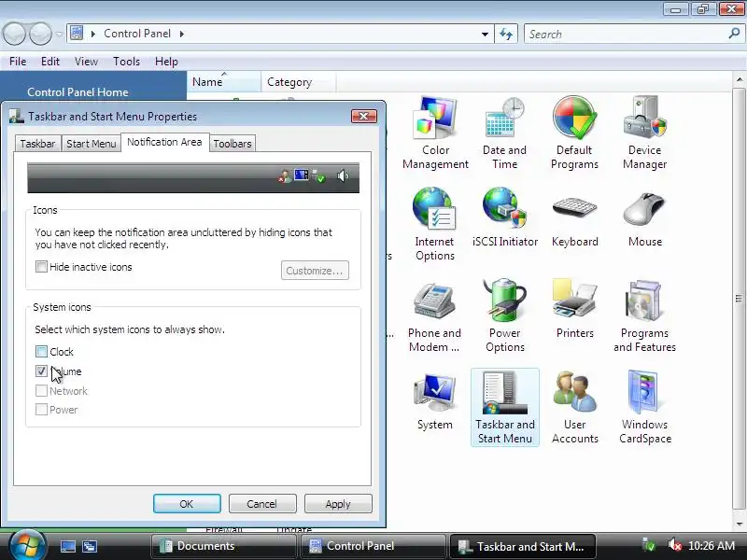
Task: Click the Windows Start orb
Action: click(27, 545)
